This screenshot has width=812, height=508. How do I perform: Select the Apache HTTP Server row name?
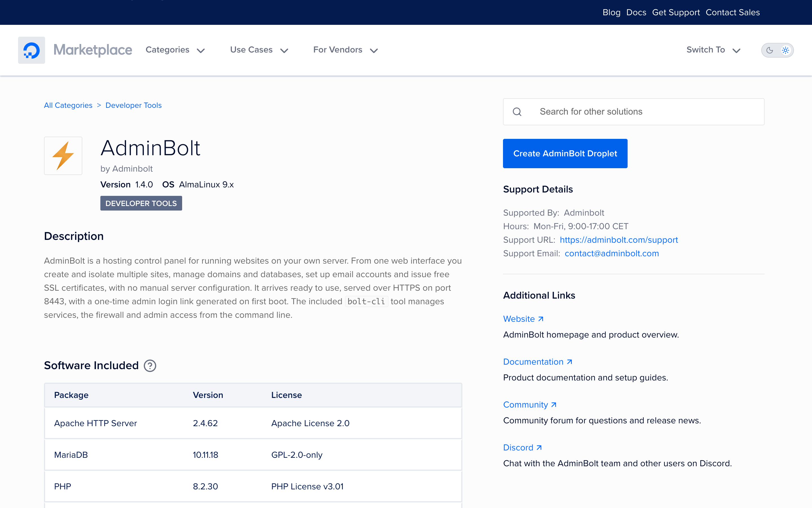(x=96, y=423)
